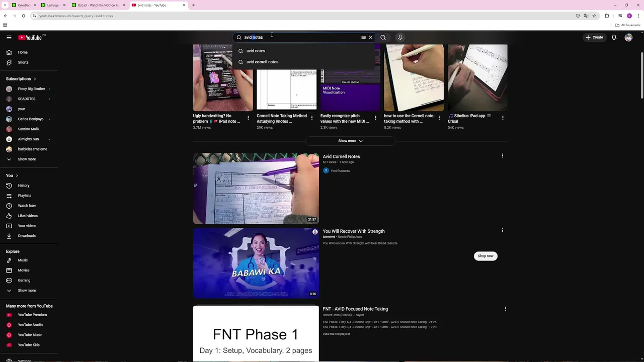Open the account avatar menu
This screenshot has width=644, height=362.
628,37
